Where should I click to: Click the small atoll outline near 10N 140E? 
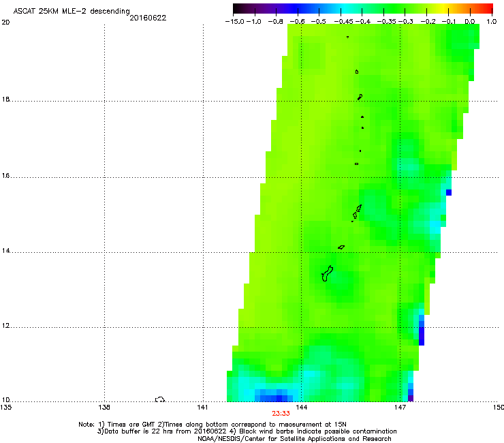(x=160, y=399)
